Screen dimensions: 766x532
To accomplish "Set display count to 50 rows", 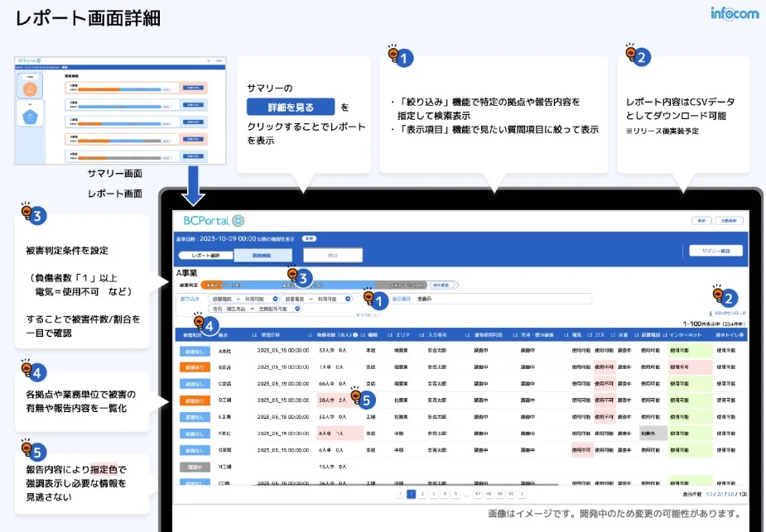I will coord(730,494).
